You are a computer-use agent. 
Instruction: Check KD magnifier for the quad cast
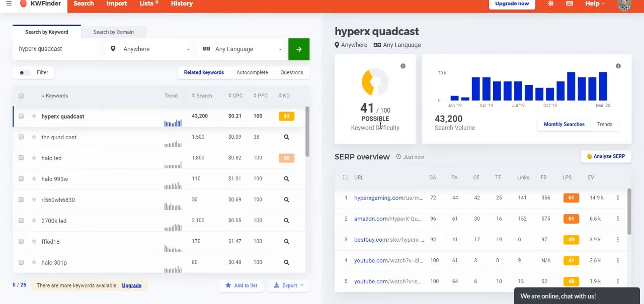(x=286, y=137)
